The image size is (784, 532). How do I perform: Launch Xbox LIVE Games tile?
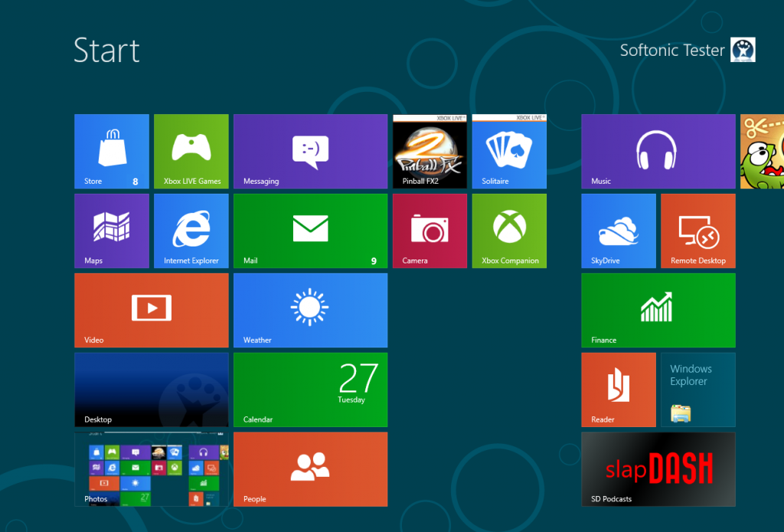(191, 152)
